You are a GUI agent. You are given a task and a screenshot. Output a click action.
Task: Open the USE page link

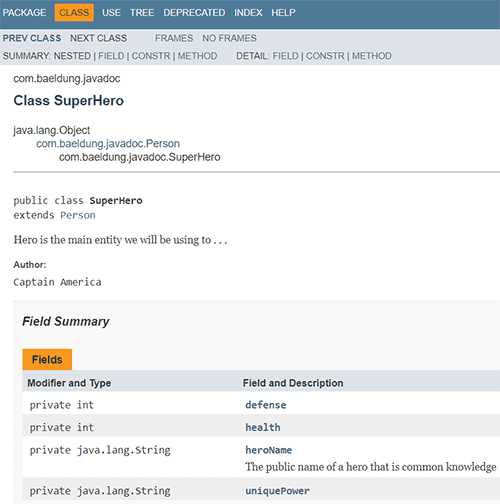[x=111, y=13]
